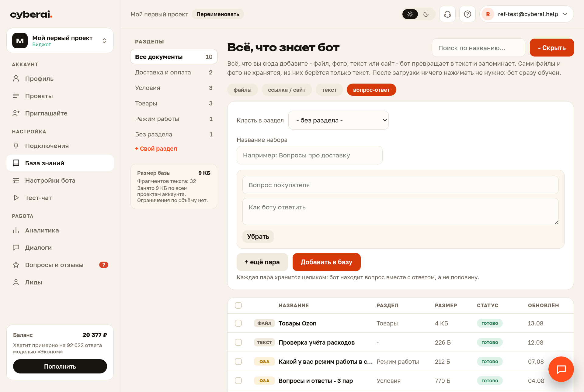Image resolution: width=584 pixels, height=392 pixels.
Task: Click the Тест-чат play icon
Action: [16, 198]
